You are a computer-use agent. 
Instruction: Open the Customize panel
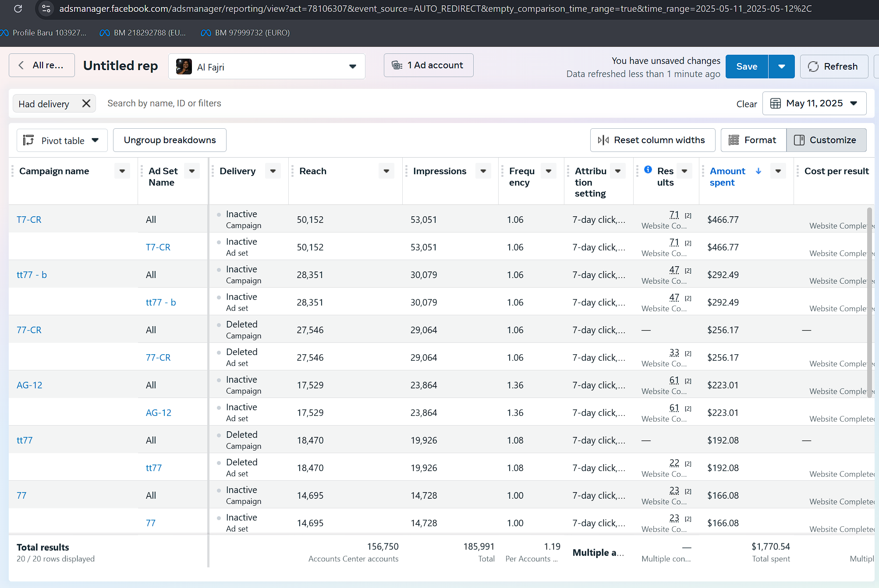(x=826, y=140)
